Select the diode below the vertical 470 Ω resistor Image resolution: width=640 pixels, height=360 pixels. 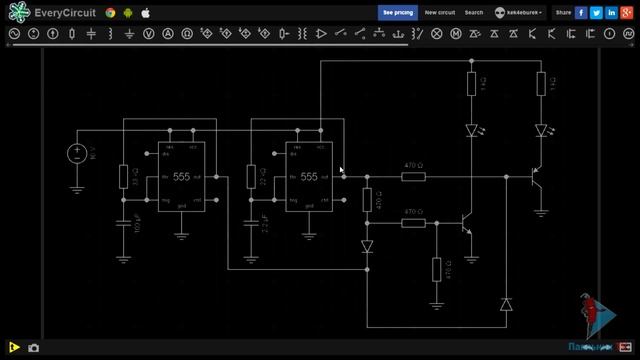tap(367, 247)
